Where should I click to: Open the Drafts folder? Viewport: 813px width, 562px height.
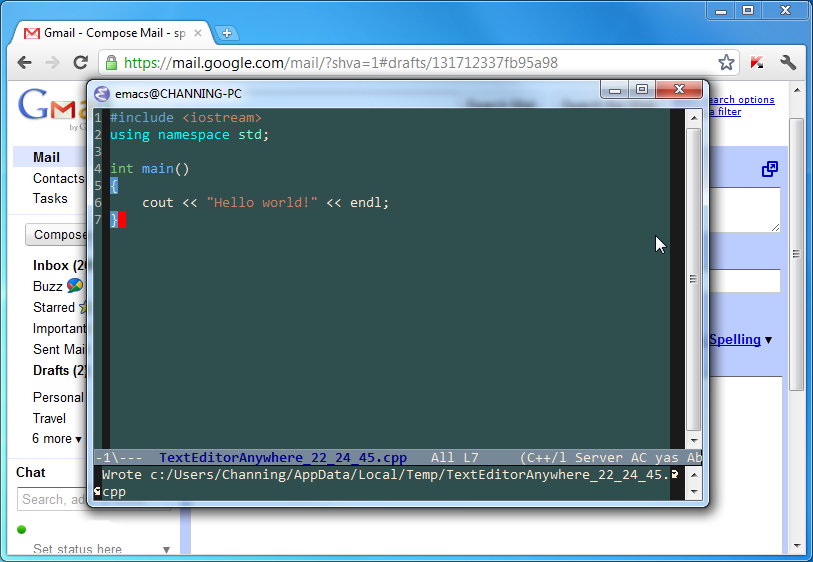59,371
